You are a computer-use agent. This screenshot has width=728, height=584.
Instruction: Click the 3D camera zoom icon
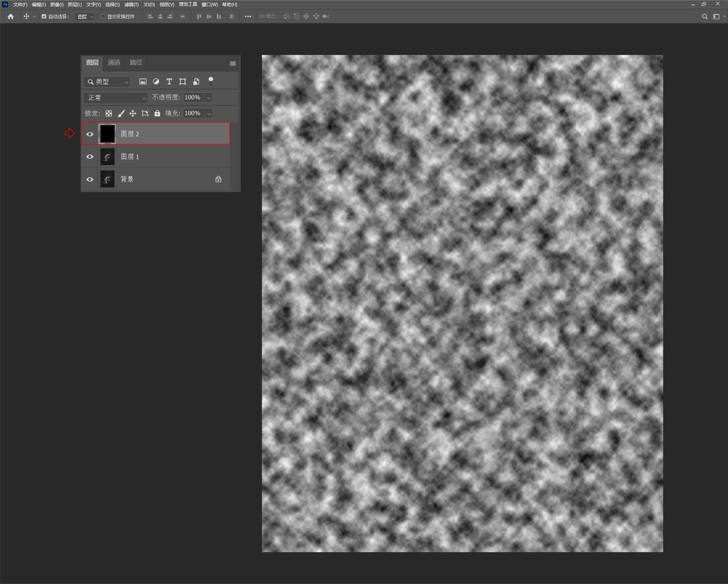[326, 17]
